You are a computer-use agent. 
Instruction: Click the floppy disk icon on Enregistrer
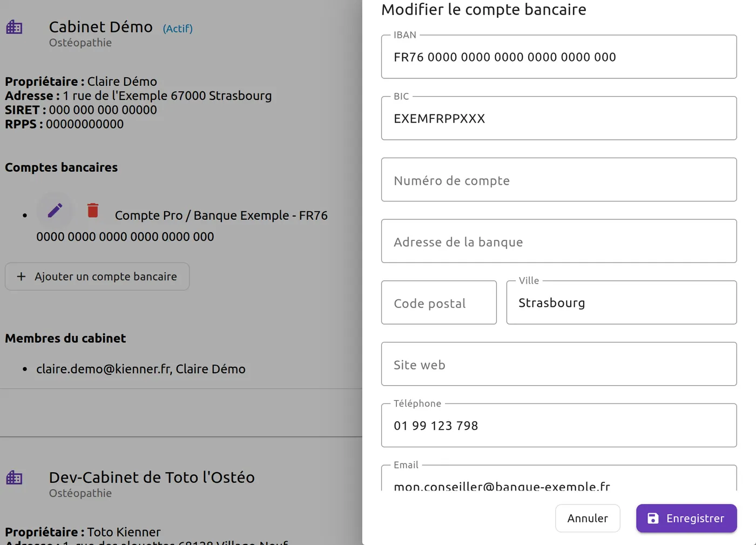point(653,519)
